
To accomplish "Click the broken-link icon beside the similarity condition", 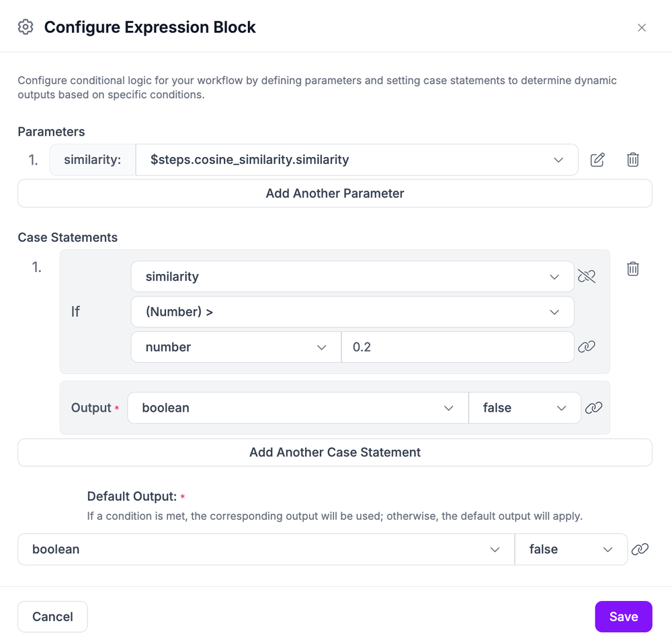I will pyautogui.click(x=587, y=275).
